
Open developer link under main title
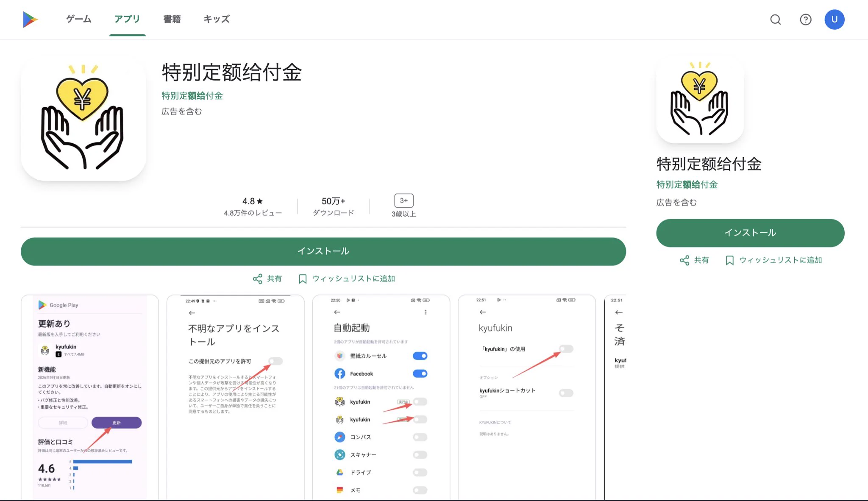tap(192, 96)
